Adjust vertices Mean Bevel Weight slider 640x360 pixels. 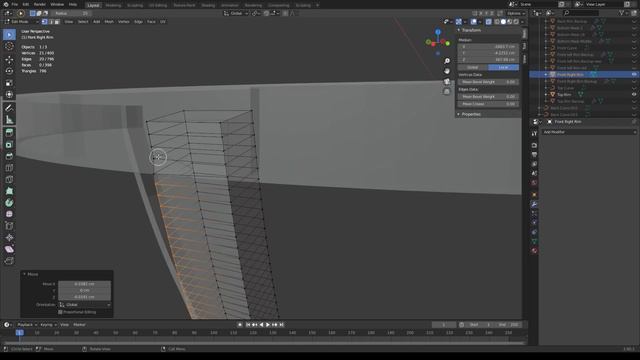(x=488, y=82)
